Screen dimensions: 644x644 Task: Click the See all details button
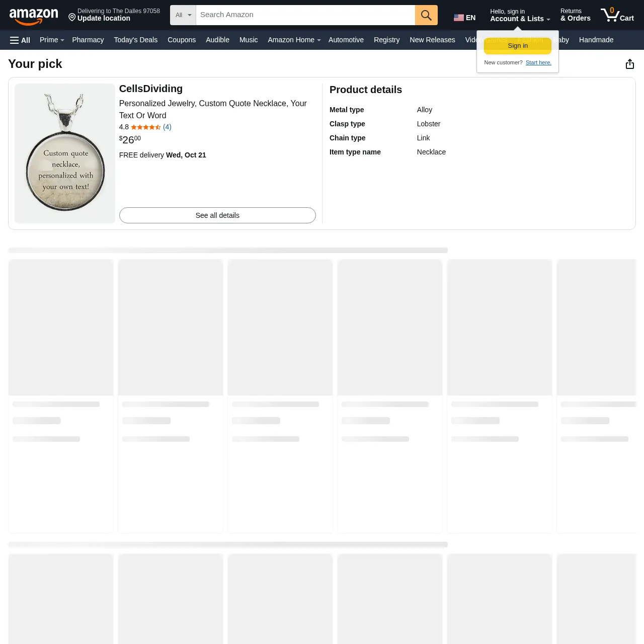click(217, 215)
